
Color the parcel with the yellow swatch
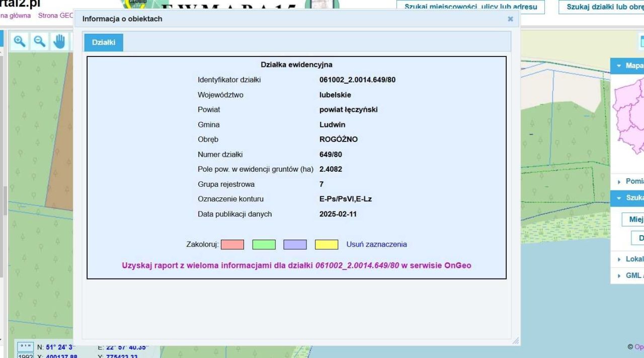[327, 245]
